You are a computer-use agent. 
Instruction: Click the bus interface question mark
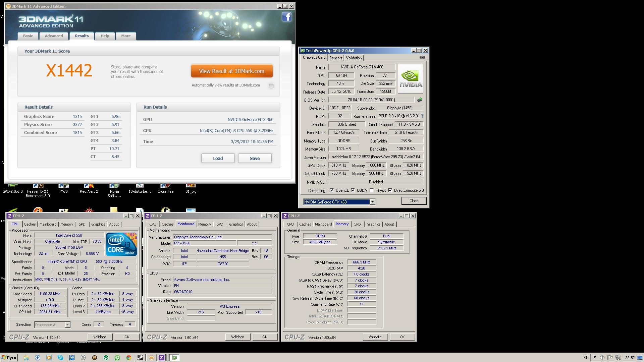point(422,116)
